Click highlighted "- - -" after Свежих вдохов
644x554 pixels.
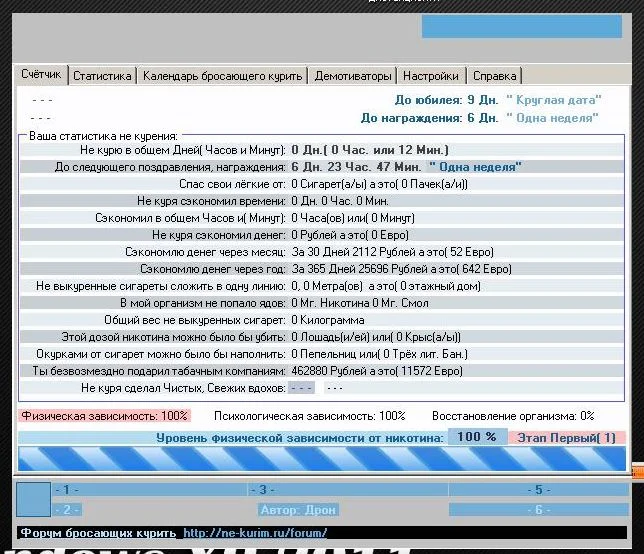(301, 388)
